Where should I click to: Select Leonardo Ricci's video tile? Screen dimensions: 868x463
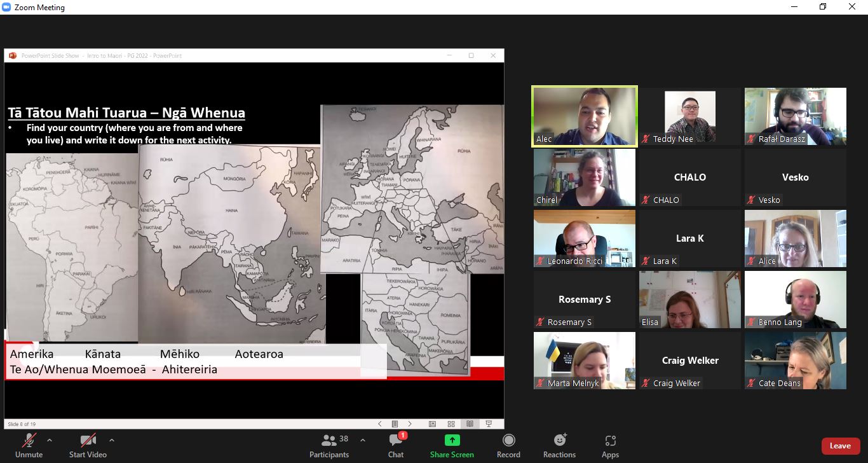[585, 238]
